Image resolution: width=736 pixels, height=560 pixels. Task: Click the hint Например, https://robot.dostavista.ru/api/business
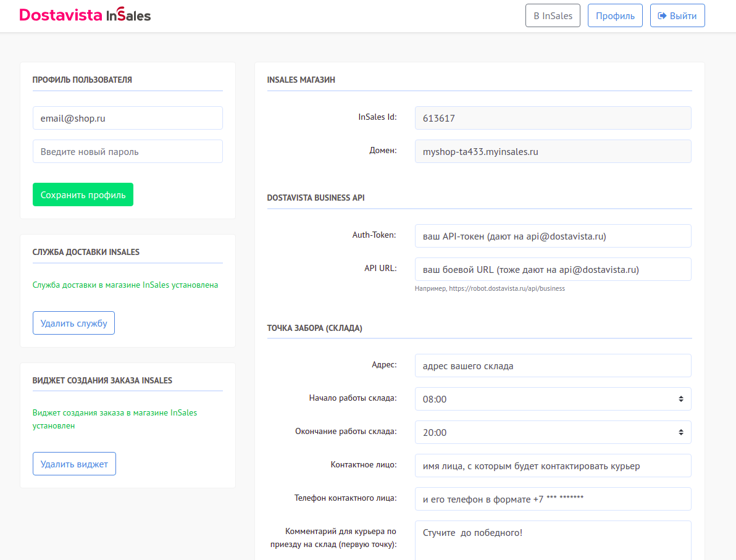pos(490,289)
